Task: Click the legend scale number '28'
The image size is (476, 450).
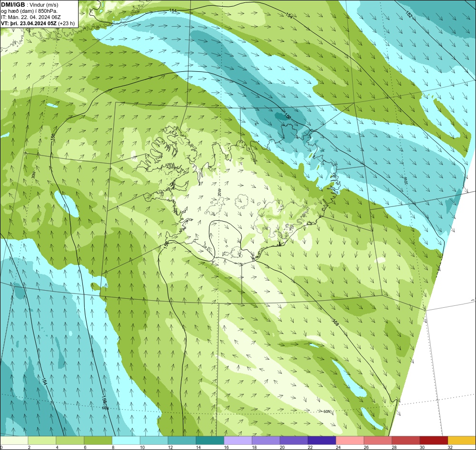Action: click(394, 447)
